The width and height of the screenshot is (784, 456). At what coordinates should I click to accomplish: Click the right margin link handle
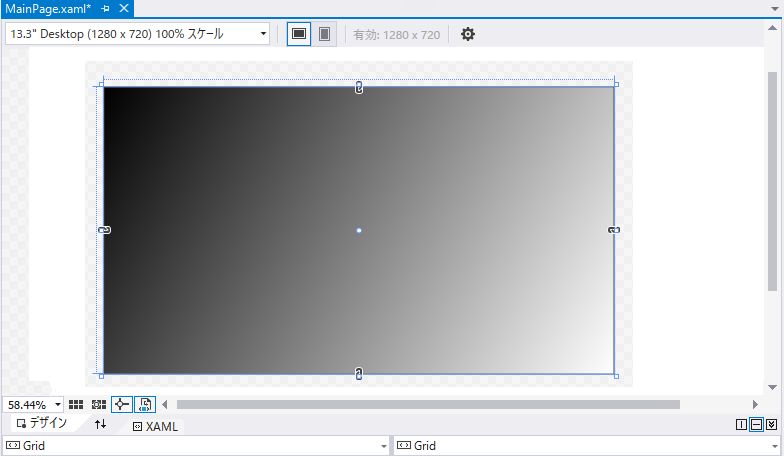614,230
